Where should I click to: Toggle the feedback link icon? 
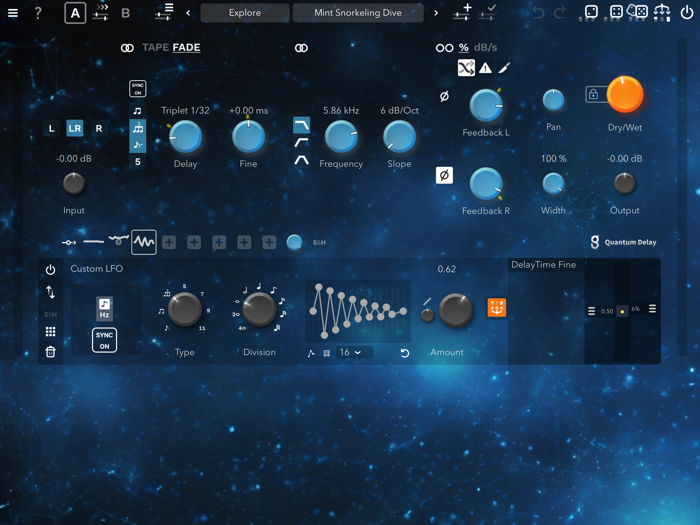pos(444,48)
